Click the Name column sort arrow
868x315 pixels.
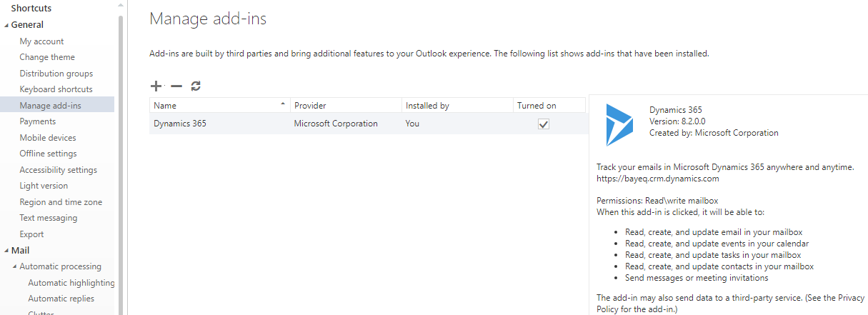(x=284, y=105)
